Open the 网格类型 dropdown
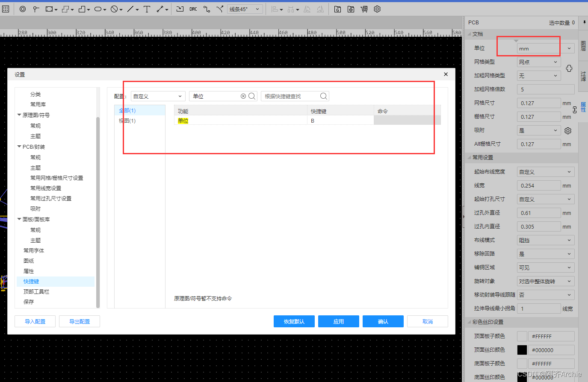Viewport: 588px width, 382px height. click(x=539, y=62)
